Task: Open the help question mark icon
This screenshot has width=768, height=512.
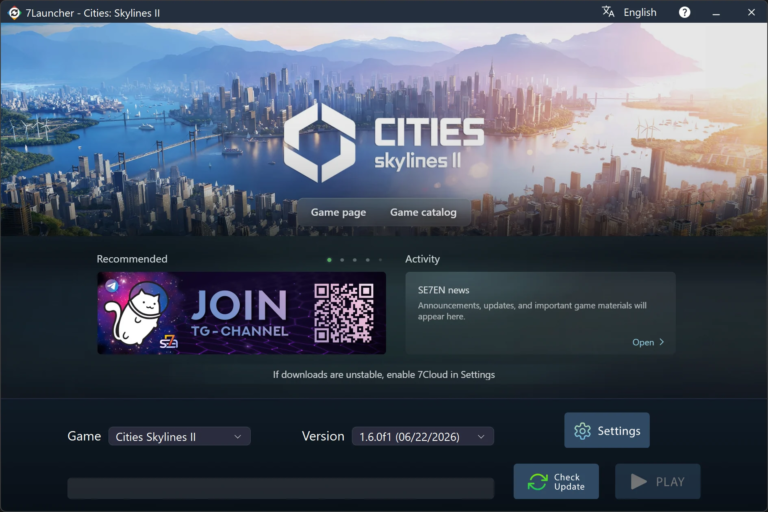Action: click(684, 12)
